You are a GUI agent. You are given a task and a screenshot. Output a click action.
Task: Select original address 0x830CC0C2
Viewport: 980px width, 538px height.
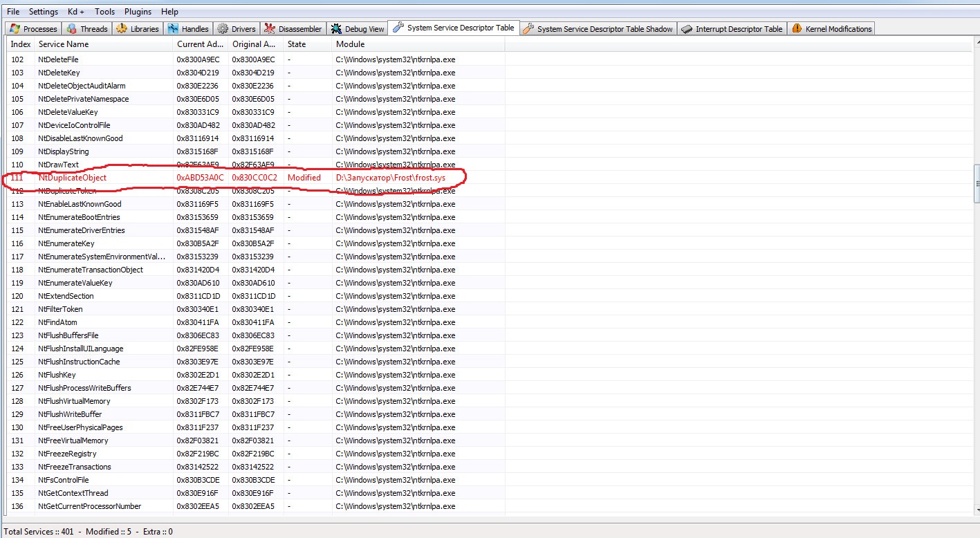255,178
